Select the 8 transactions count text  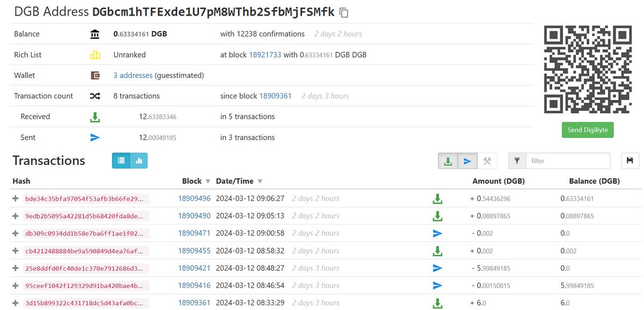(x=137, y=96)
